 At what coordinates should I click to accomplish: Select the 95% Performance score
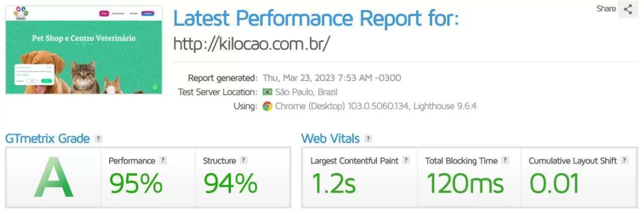tap(136, 183)
